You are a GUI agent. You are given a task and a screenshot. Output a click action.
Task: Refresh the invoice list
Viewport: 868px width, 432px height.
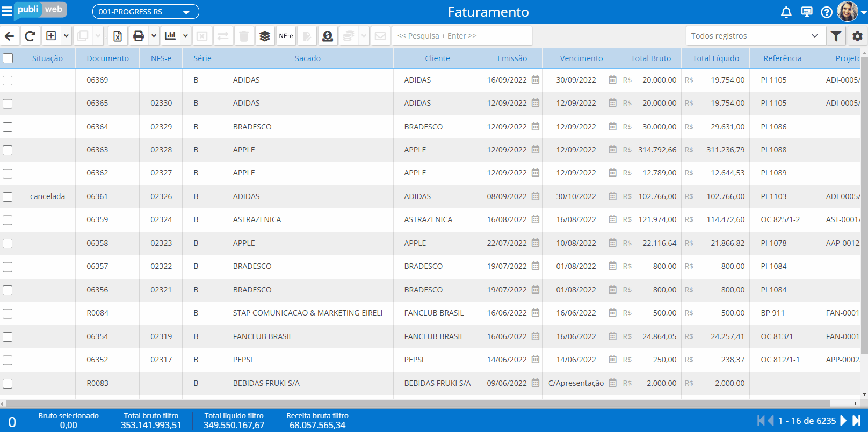coord(30,36)
